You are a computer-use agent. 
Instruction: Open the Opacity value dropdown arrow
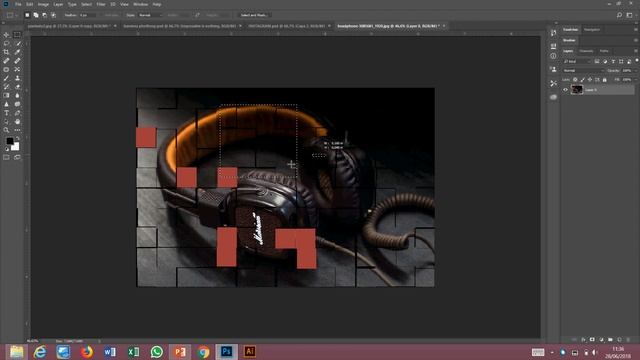click(x=636, y=71)
